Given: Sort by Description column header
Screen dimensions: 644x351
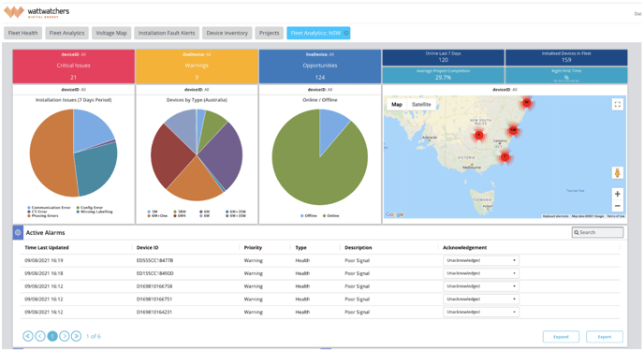Looking at the screenshot, I should (359, 247).
